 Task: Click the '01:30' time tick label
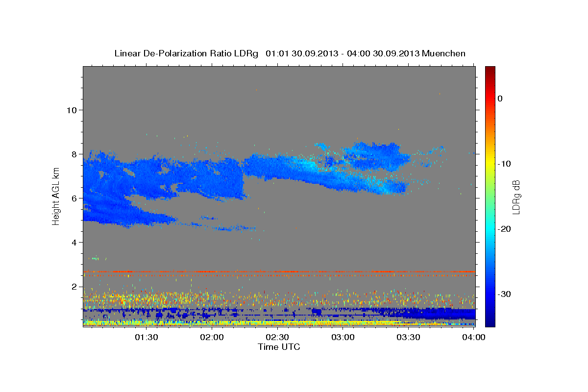pyautogui.click(x=147, y=337)
